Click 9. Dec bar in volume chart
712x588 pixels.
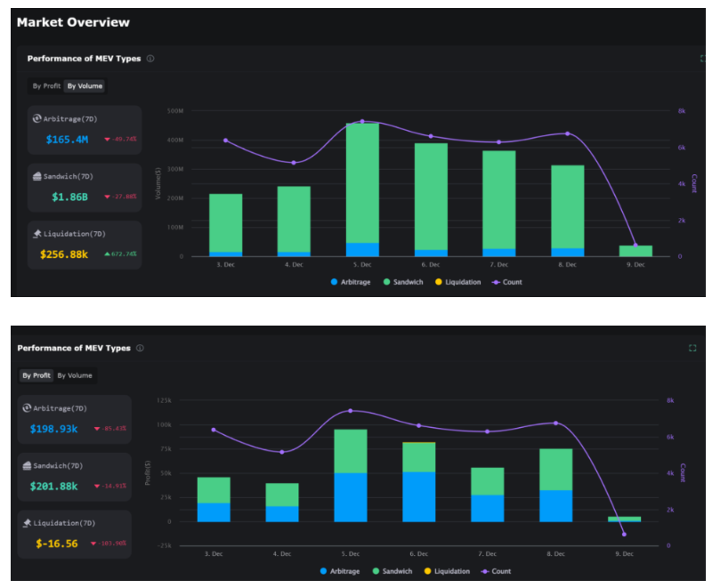[635, 251]
